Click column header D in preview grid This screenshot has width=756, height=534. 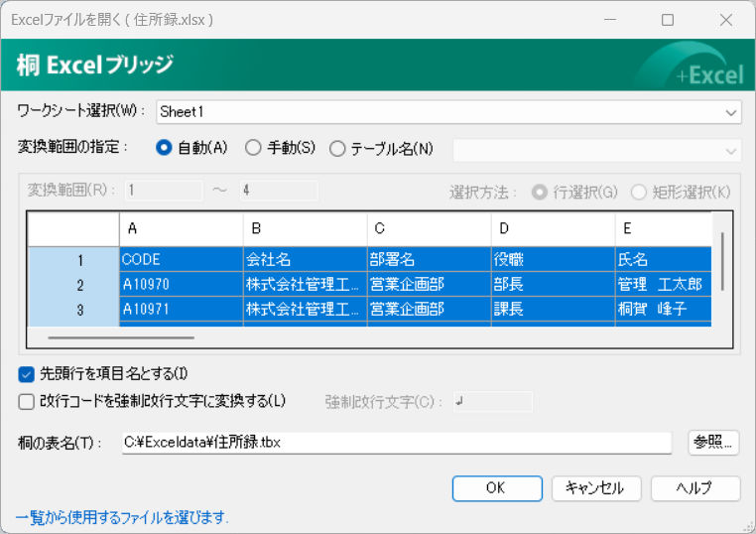(x=553, y=229)
